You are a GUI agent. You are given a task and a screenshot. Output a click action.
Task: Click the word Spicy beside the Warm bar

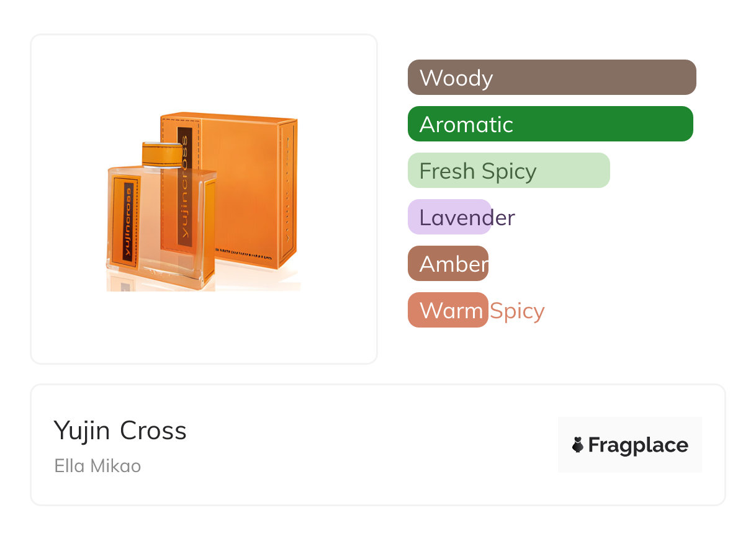point(517,311)
